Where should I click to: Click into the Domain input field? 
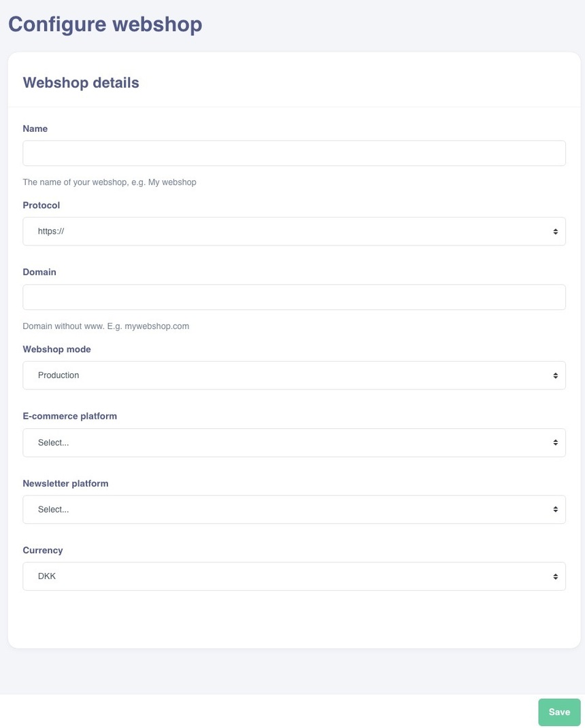(x=294, y=298)
